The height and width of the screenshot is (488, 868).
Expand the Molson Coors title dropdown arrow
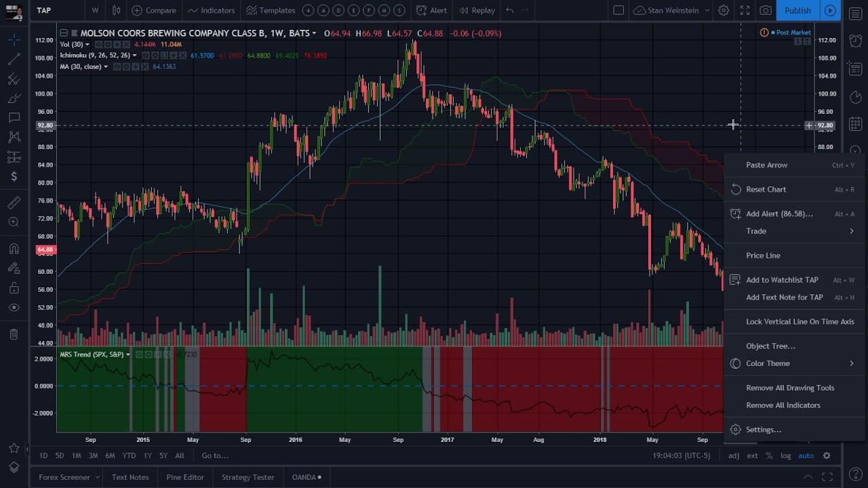click(x=314, y=33)
